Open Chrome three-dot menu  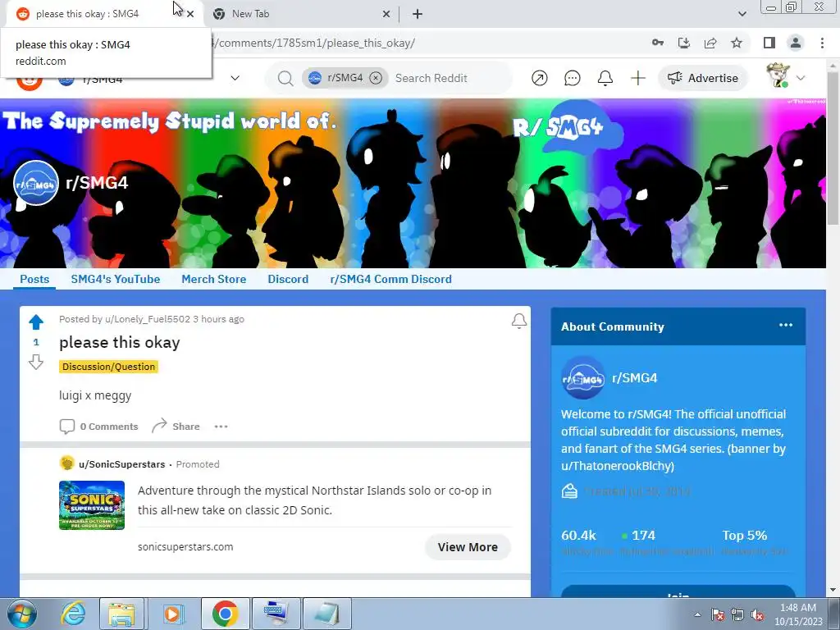tap(822, 43)
